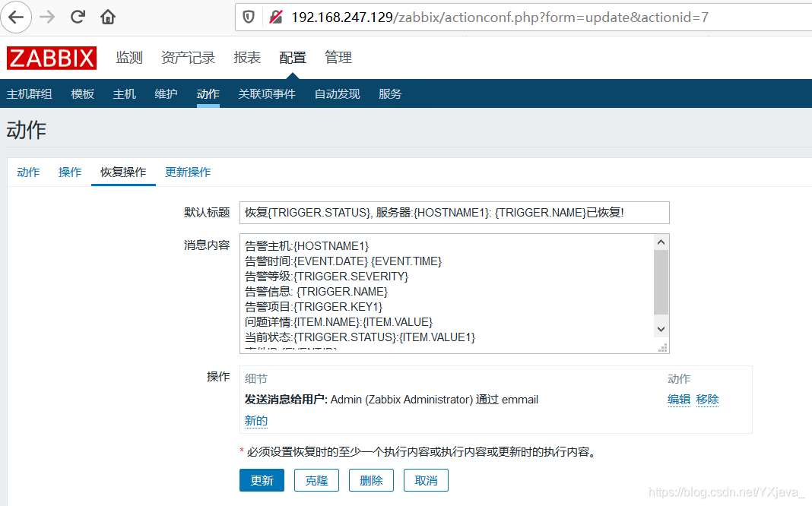Click the 克隆 button
This screenshot has height=506, width=812.
[x=316, y=480]
